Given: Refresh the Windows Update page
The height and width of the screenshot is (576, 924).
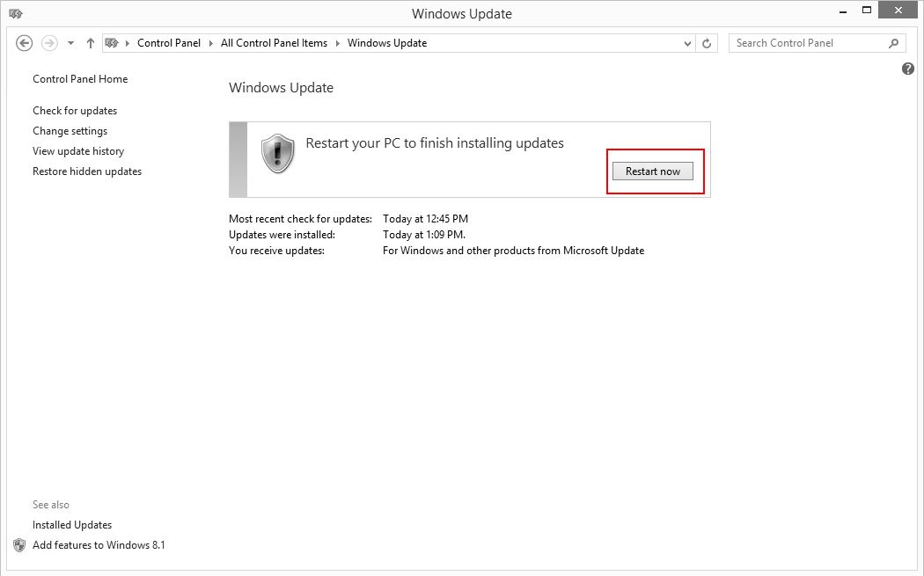Looking at the screenshot, I should (x=707, y=43).
